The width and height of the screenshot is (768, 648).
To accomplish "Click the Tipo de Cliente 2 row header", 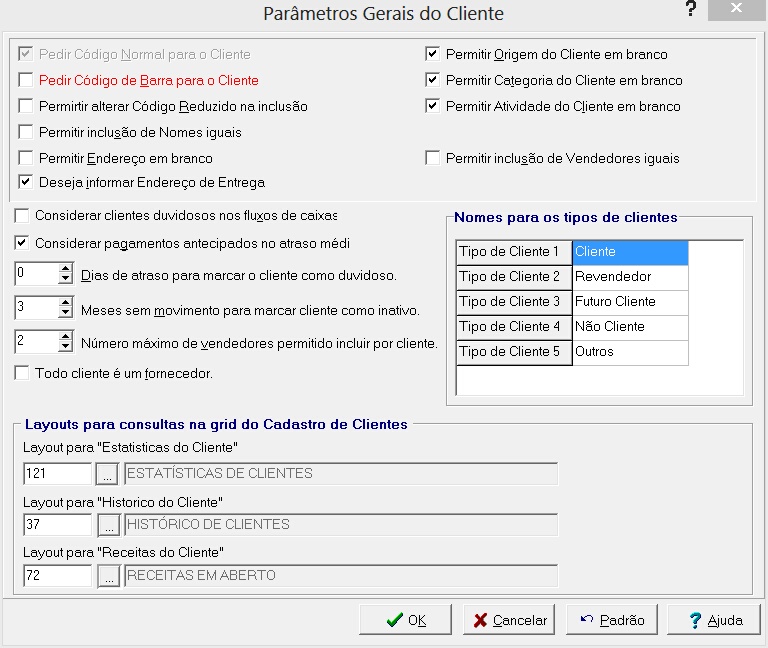I will [x=514, y=277].
